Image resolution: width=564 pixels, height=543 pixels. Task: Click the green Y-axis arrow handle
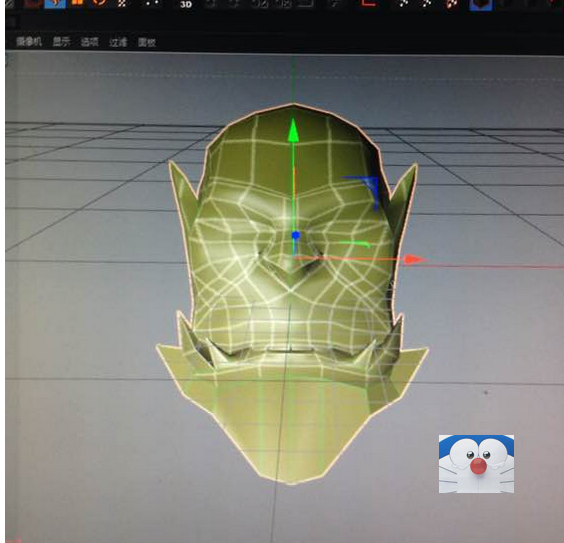tap(294, 130)
